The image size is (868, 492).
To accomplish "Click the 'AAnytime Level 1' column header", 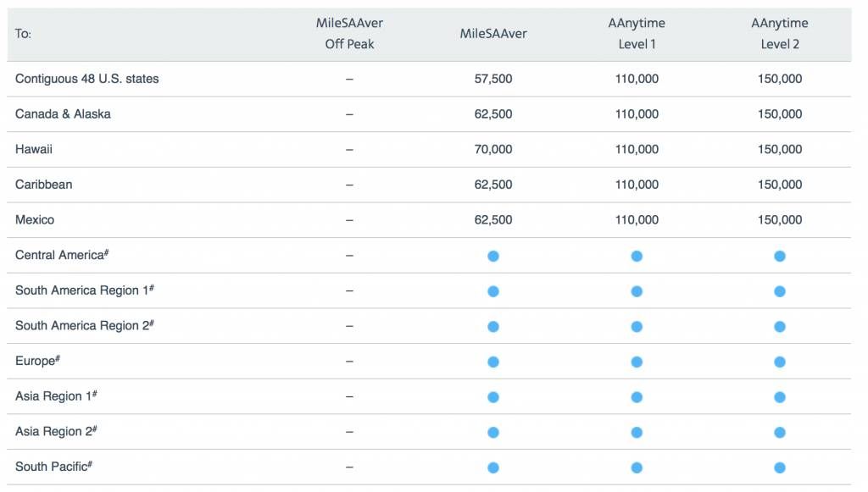I will pyautogui.click(x=637, y=34).
